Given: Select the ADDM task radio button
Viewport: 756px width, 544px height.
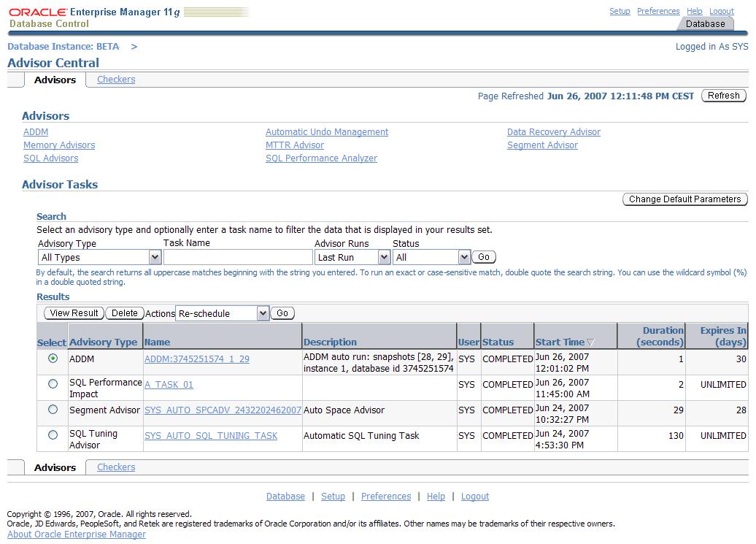Looking at the screenshot, I should (53, 359).
